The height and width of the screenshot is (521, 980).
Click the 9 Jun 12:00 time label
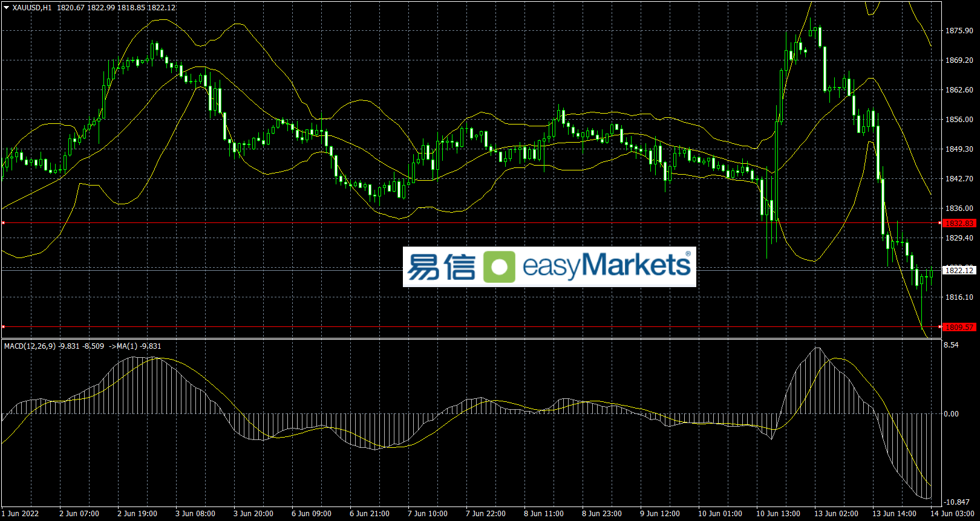pos(660,514)
